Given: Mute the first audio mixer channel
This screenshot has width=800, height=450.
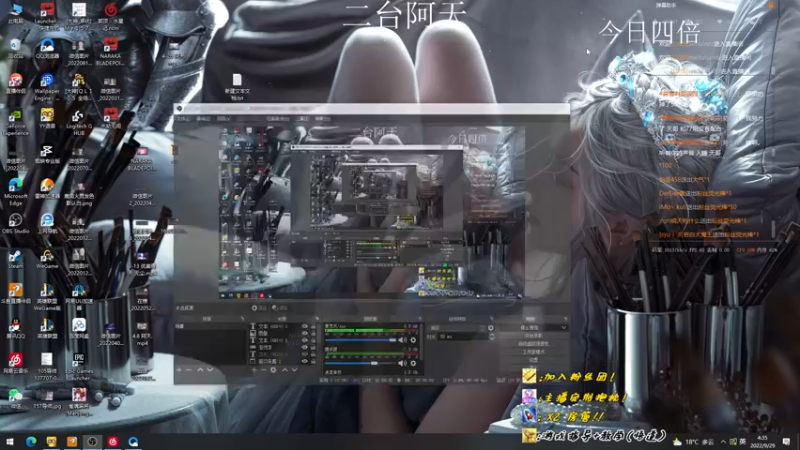Looking at the screenshot, I should pyautogui.click(x=403, y=340).
